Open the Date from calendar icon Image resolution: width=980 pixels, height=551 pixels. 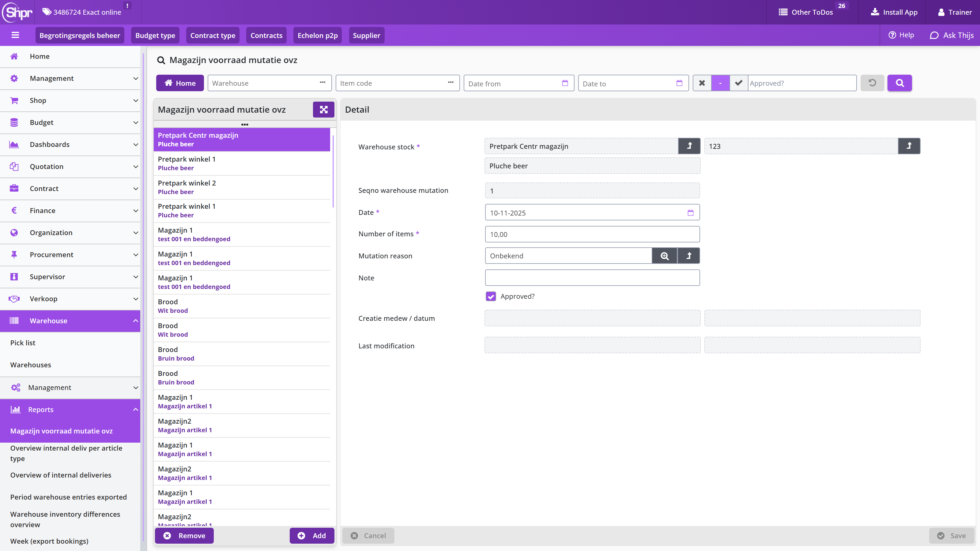(565, 83)
